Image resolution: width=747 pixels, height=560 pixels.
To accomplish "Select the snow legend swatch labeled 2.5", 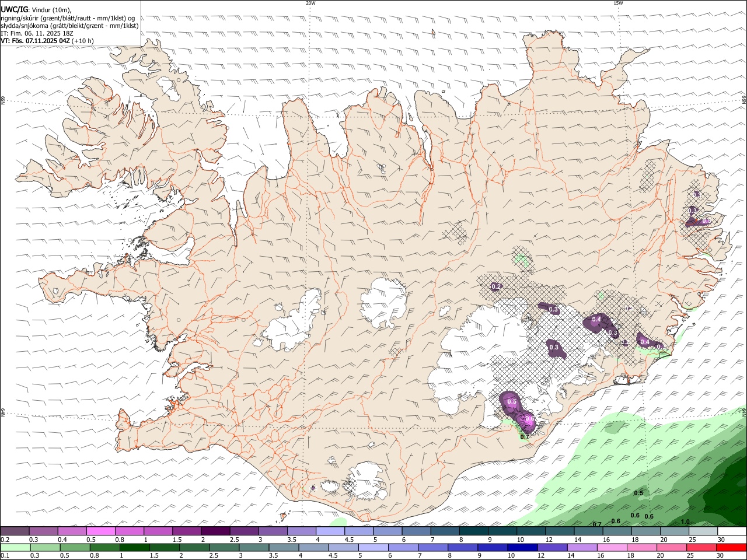I will point(244,531).
